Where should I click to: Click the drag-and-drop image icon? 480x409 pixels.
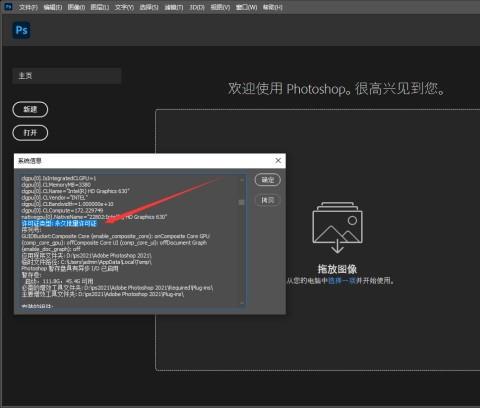pos(337,227)
